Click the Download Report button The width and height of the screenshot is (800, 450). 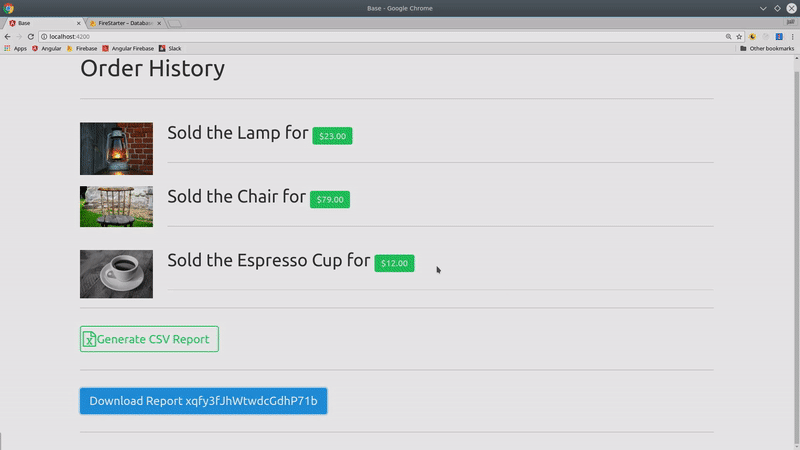203,401
